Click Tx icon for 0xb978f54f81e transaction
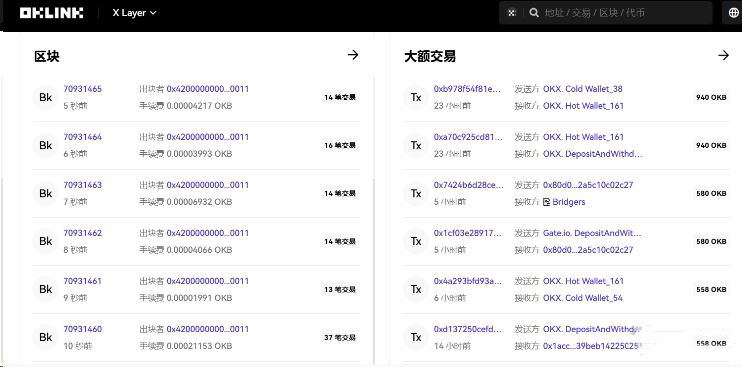This screenshot has width=742, height=367. coord(416,97)
